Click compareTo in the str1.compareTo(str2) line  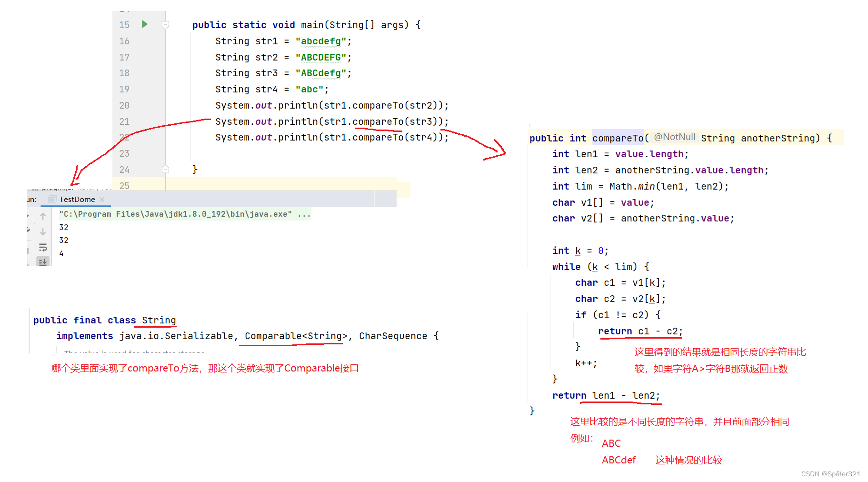coord(378,106)
